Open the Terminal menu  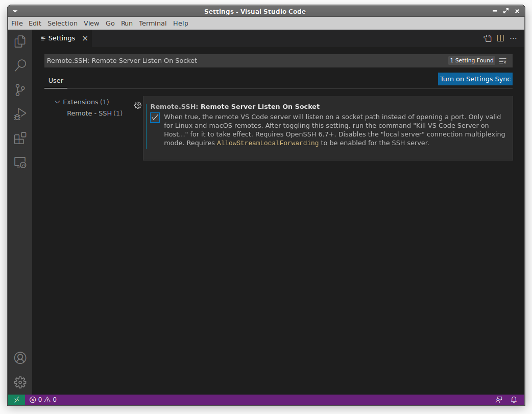(x=153, y=24)
